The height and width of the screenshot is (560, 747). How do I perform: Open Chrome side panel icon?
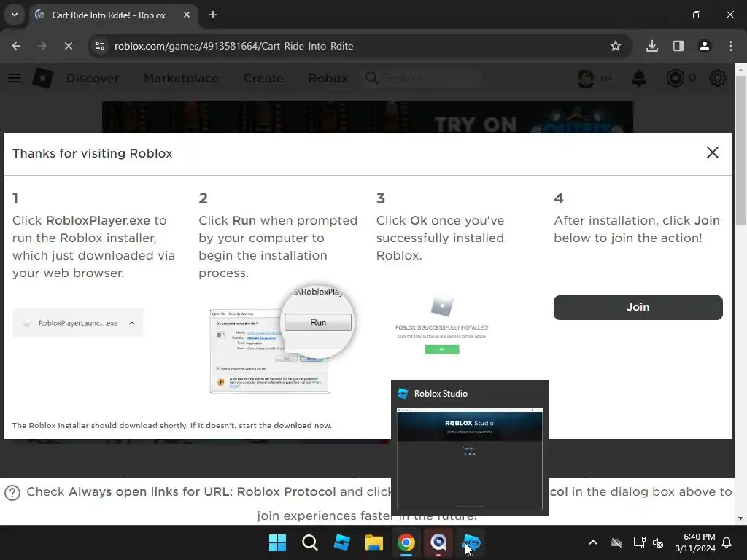678,46
